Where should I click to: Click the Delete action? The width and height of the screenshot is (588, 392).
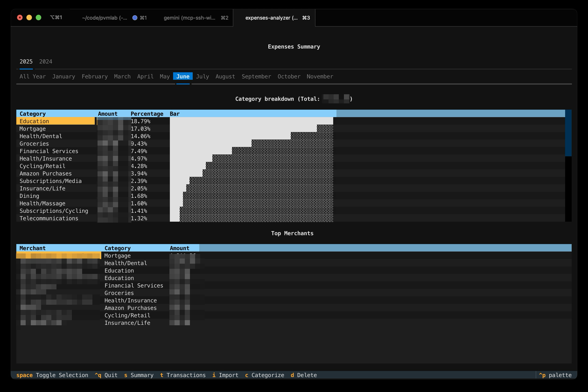(x=304, y=375)
